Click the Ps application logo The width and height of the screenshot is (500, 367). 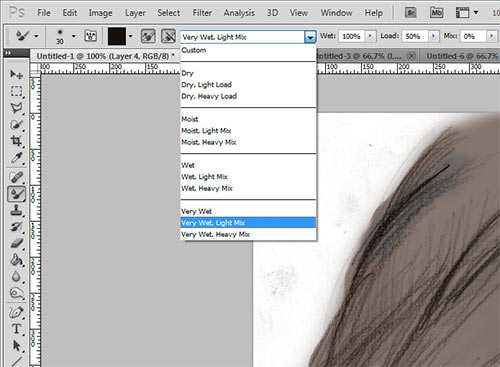[17, 13]
